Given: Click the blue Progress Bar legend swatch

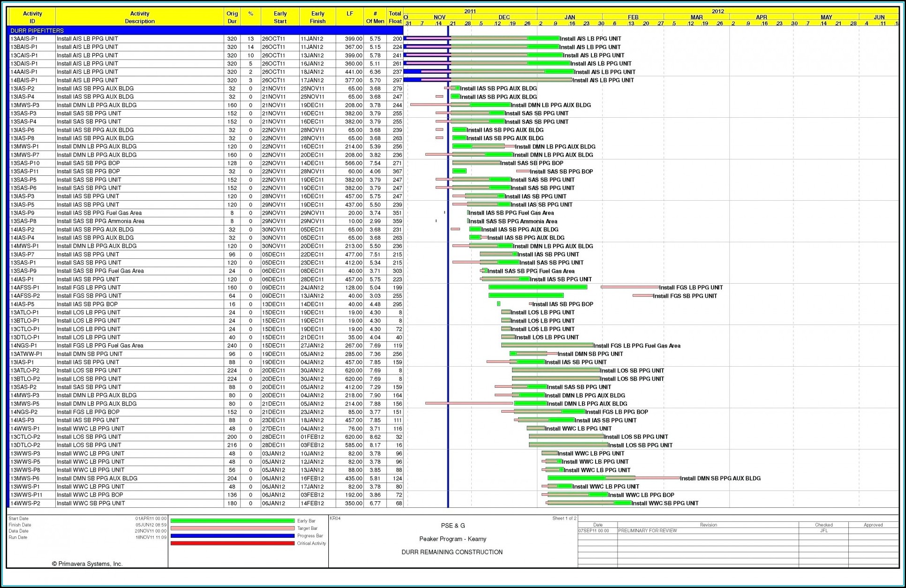Looking at the screenshot, I should (x=233, y=536).
